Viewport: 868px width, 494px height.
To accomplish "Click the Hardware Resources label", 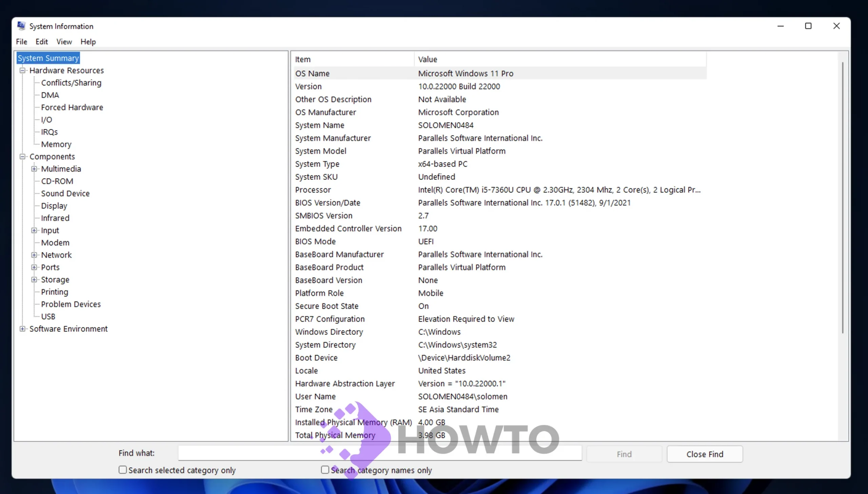I will (66, 71).
